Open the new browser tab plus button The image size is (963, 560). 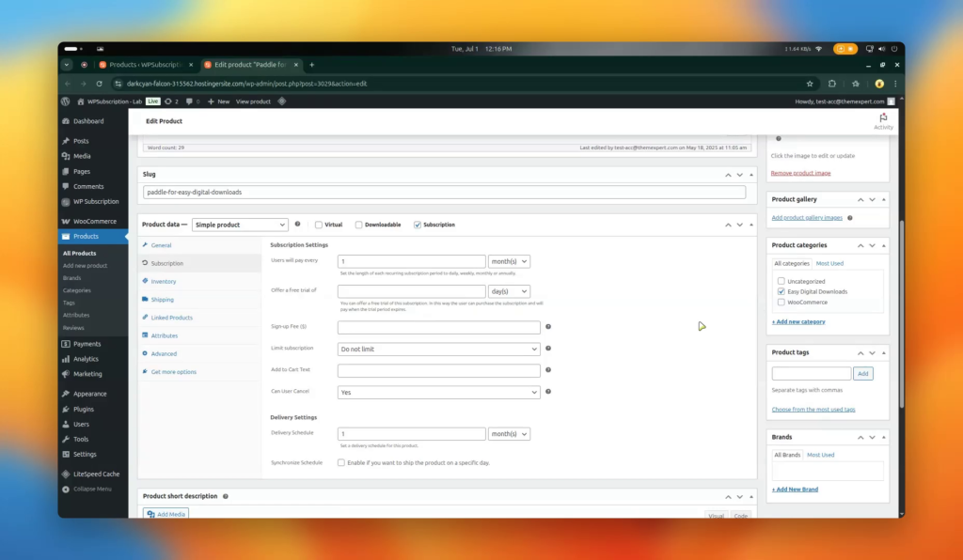pyautogui.click(x=311, y=65)
